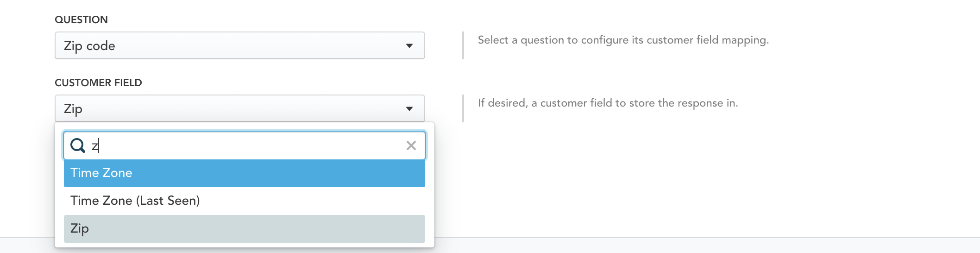The width and height of the screenshot is (980, 253).
Task: Open the Question dropdown arrow
Action: click(x=409, y=46)
